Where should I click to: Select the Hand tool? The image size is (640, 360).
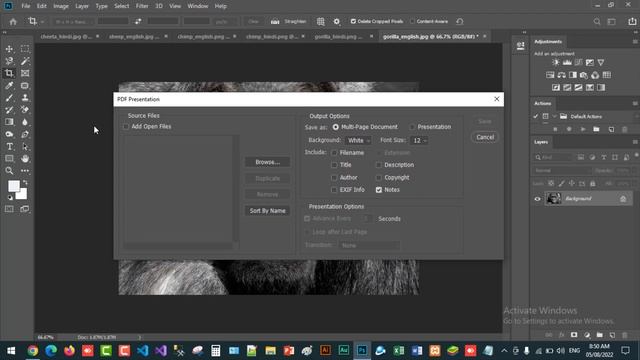point(25,159)
